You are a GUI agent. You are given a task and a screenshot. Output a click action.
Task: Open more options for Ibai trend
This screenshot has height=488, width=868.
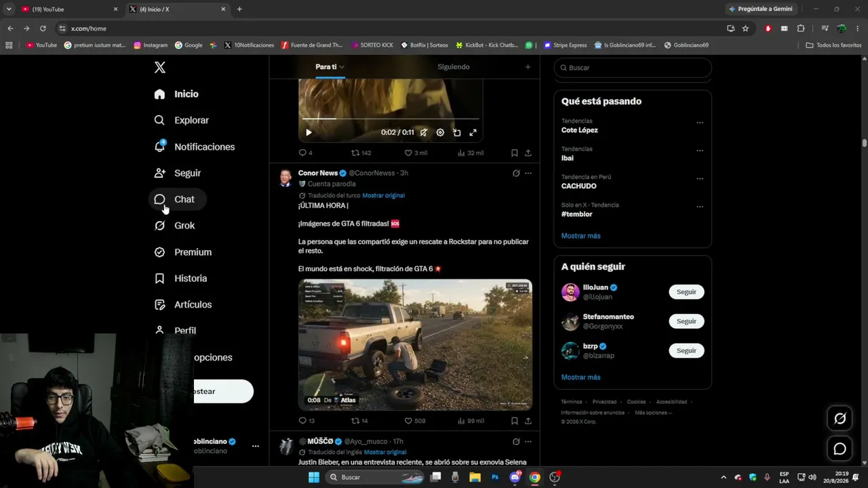pyautogui.click(x=700, y=150)
